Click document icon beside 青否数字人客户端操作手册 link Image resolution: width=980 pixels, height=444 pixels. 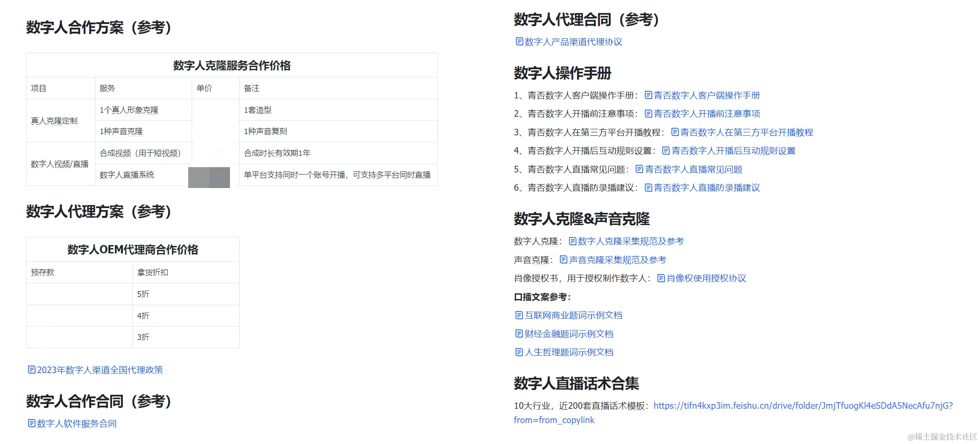[x=648, y=95]
